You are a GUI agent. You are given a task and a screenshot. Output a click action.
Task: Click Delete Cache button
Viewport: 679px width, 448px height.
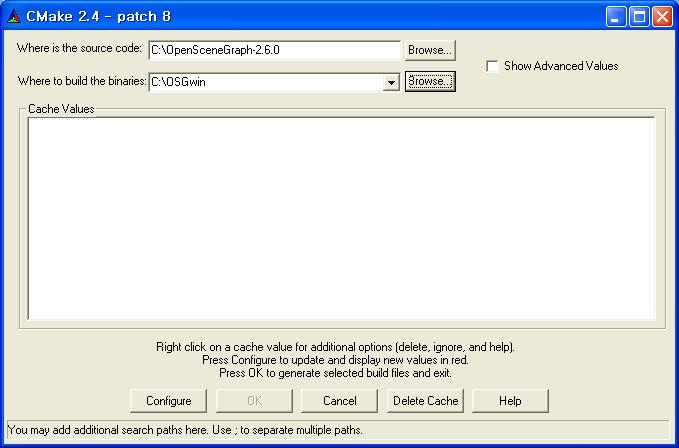tap(425, 401)
